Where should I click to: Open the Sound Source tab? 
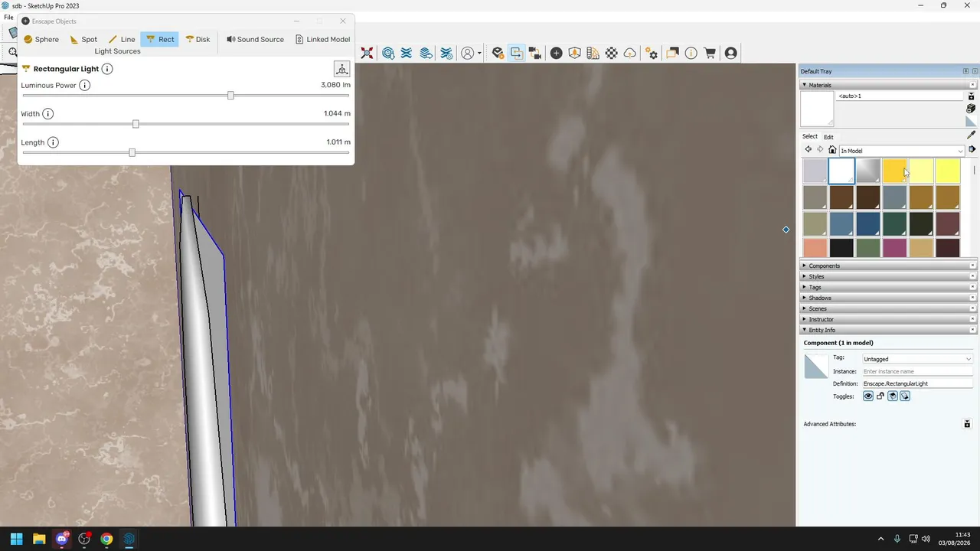point(255,39)
